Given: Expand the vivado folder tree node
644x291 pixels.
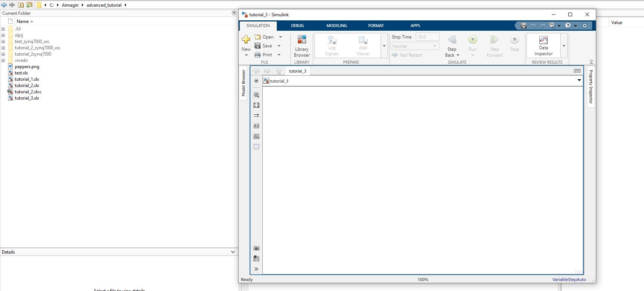Looking at the screenshot, I should [x=3, y=60].
